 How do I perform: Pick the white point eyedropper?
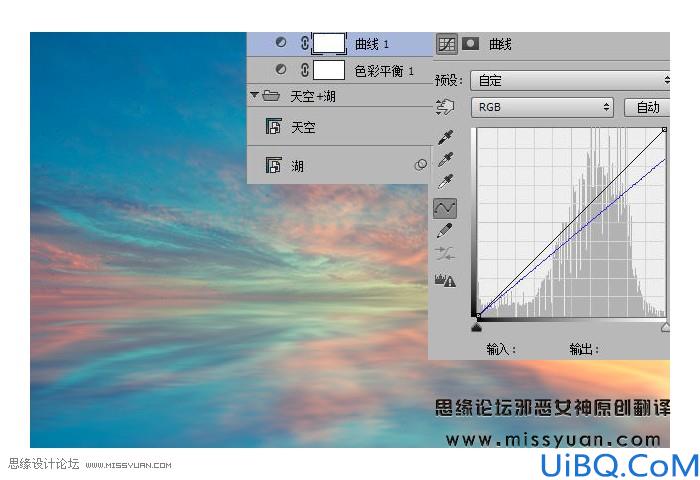tap(445, 181)
